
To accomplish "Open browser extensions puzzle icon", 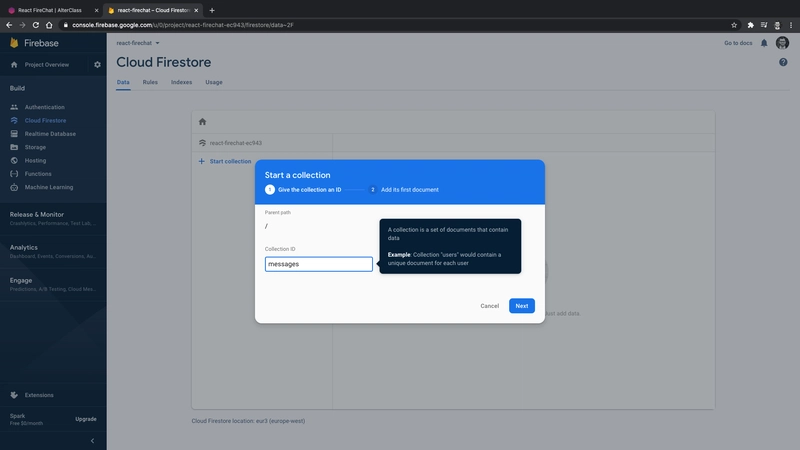I will click(751, 25).
